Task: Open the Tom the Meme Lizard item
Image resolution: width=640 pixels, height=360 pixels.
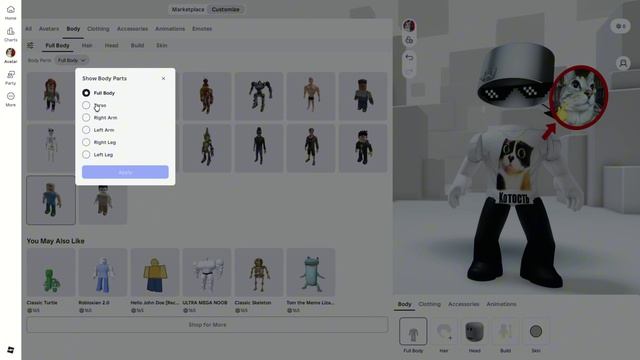Action: (311, 280)
